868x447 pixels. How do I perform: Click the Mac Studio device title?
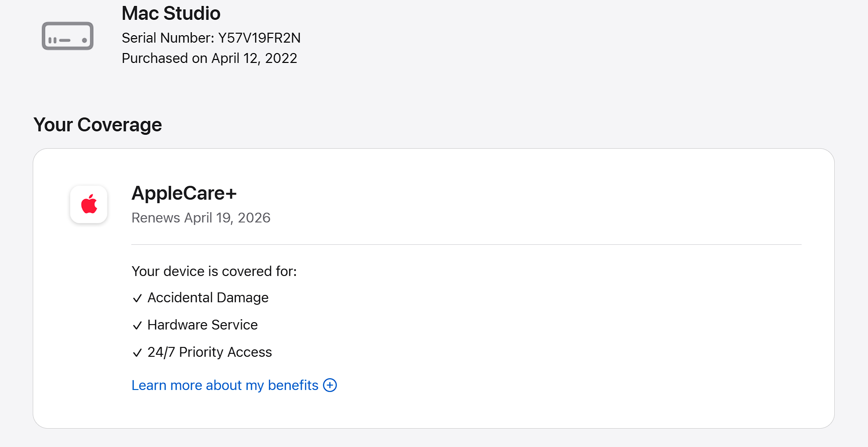[x=171, y=13]
